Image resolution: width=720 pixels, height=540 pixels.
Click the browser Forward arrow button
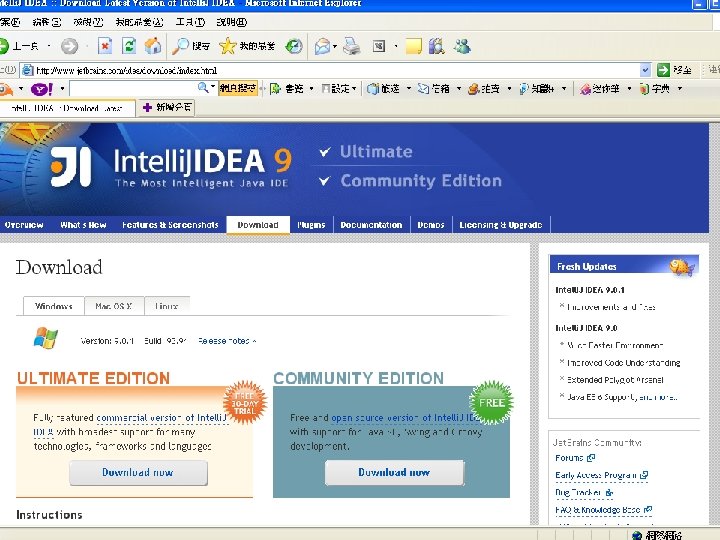(x=69, y=46)
